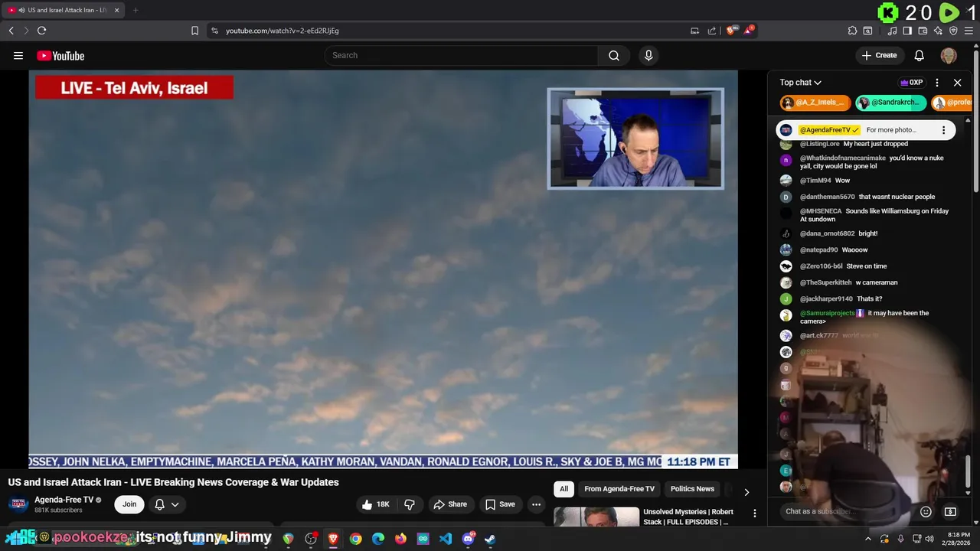Click the YouTube search input field
Image resolution: width=980 pixels, height=551 pixels.
[x=462, y=55]
